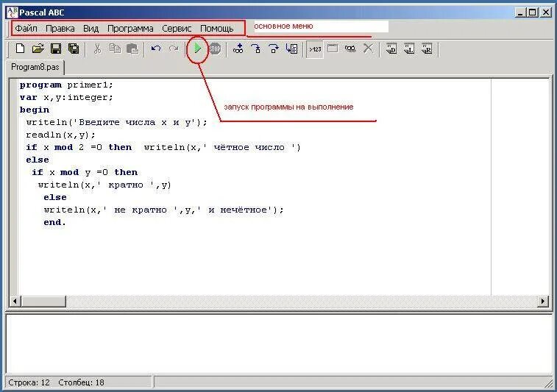Close the Pascal ABC window
557x392 pixels.
tap(546, 13)
